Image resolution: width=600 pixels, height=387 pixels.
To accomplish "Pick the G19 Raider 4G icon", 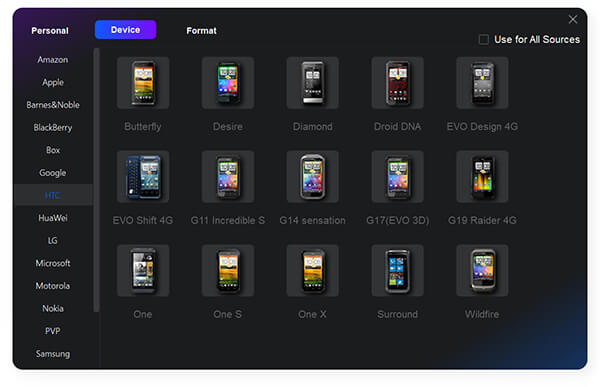I will (483, 176).
